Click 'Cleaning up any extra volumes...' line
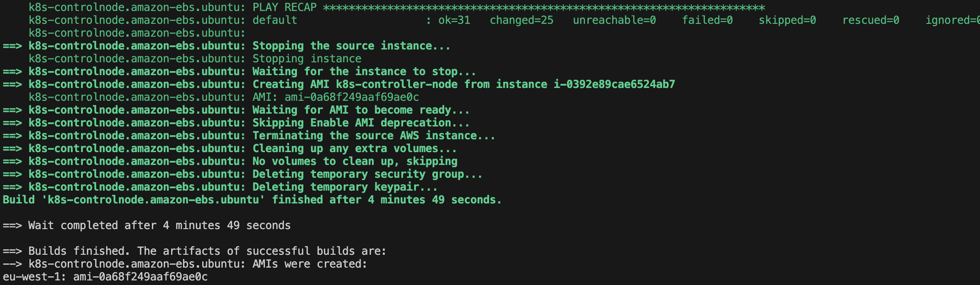The width and height of the screenshot is (980, 285). pos(354,148)
